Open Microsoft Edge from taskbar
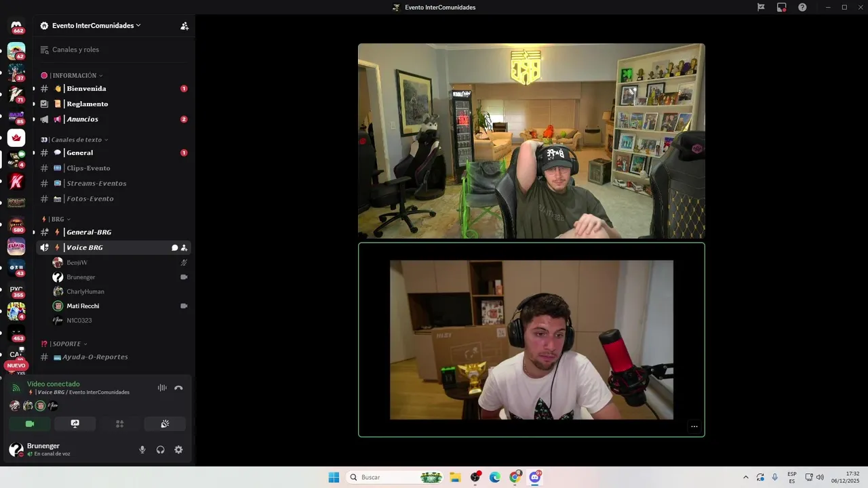 pos(495,477)
